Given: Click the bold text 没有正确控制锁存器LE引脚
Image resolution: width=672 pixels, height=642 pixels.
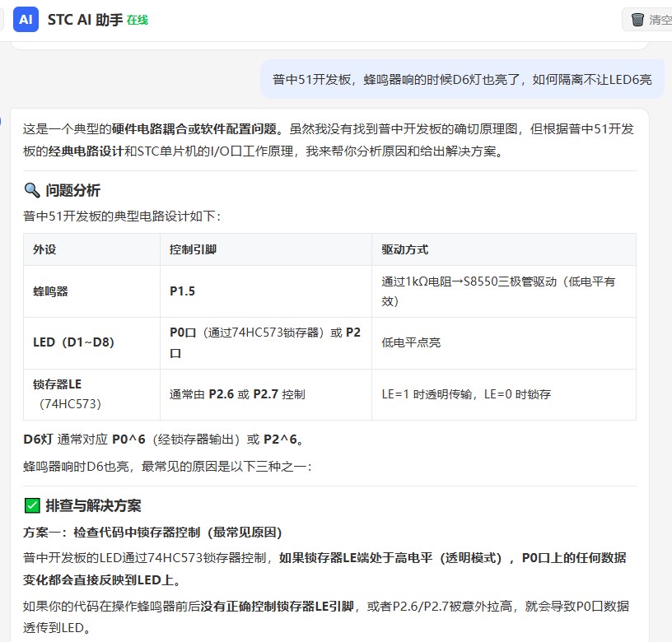Looking at the screenshot, I should click(x=278, y=607).
